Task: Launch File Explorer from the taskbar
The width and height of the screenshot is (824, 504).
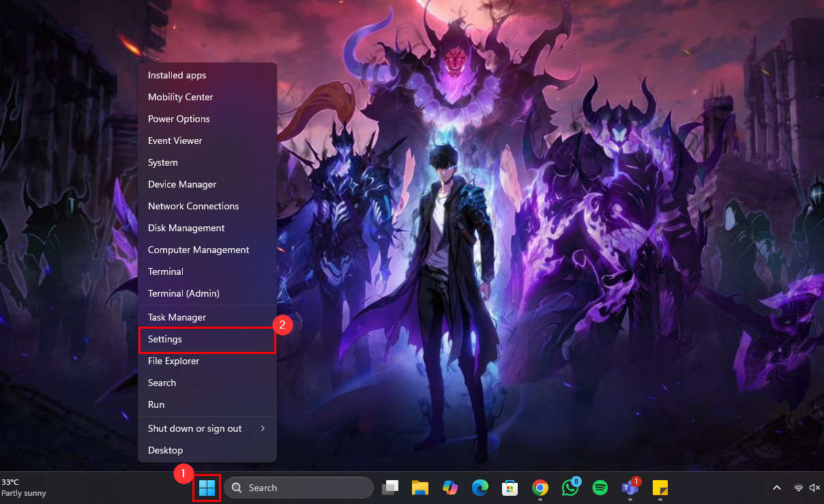Action: pyautogui.click(x=420, y=488)
